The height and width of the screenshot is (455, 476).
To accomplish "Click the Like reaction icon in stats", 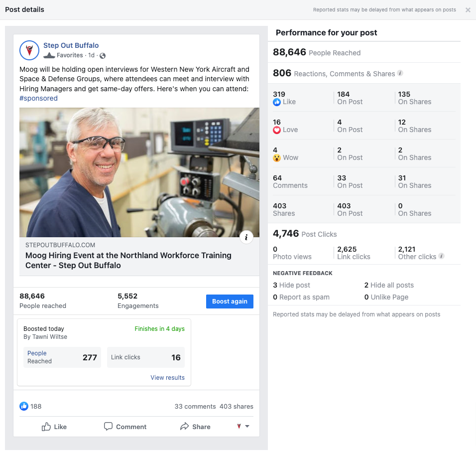I will click(276, 102).
